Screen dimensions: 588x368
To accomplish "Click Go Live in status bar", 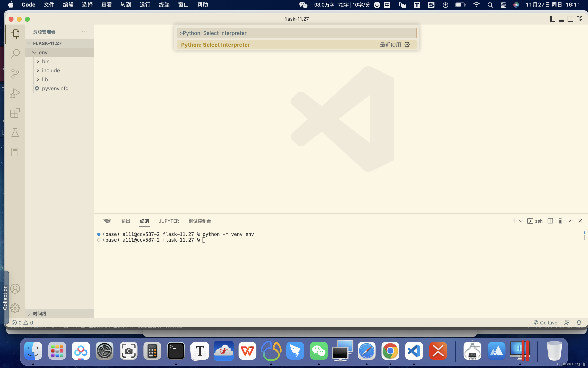I will point(546,323).
